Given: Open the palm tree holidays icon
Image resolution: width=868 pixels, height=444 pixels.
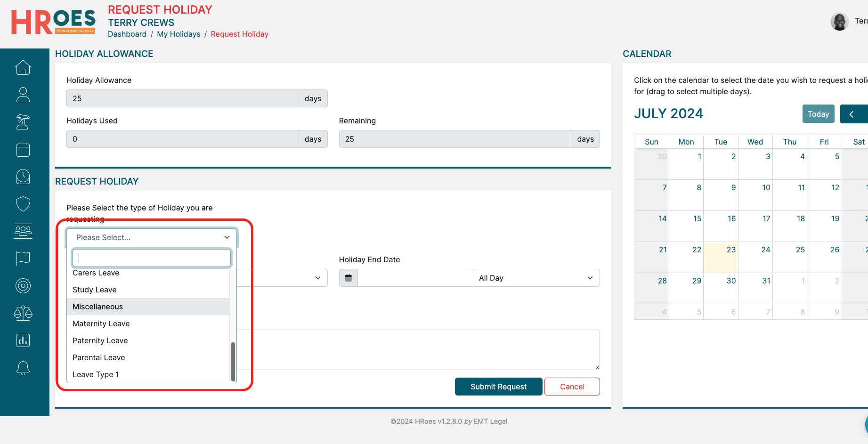Looking at the screenshot, I should pyautogui.click(x=23, y=122).
